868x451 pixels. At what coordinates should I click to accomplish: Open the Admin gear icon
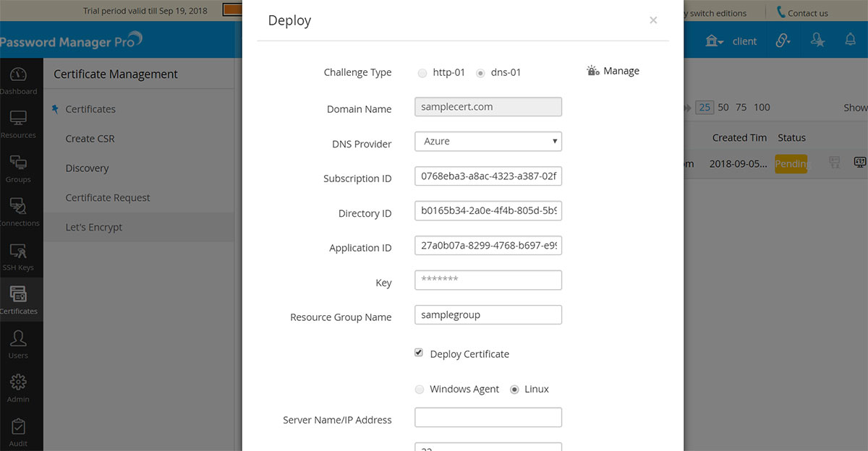(18, 384)
